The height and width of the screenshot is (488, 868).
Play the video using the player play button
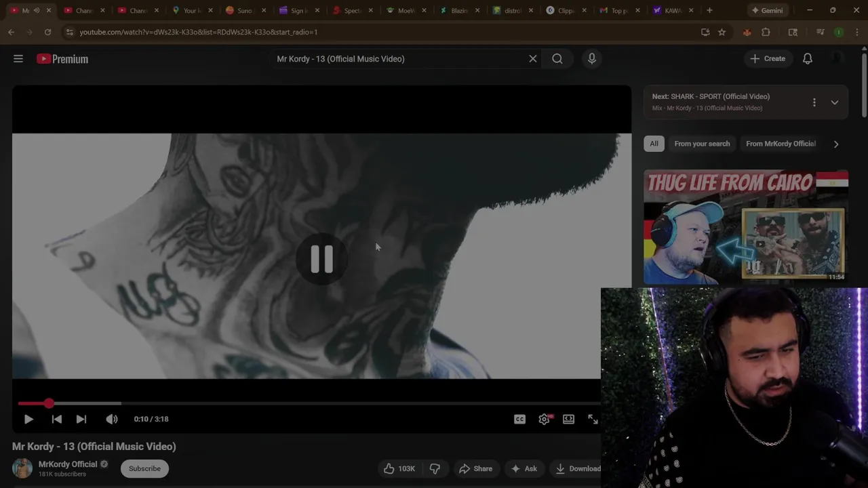coord(28,419)
